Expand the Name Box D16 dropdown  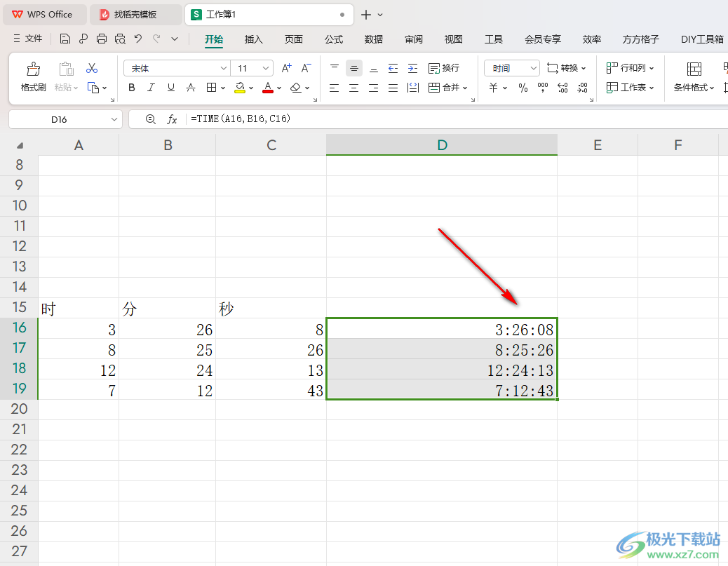point(114,119)
